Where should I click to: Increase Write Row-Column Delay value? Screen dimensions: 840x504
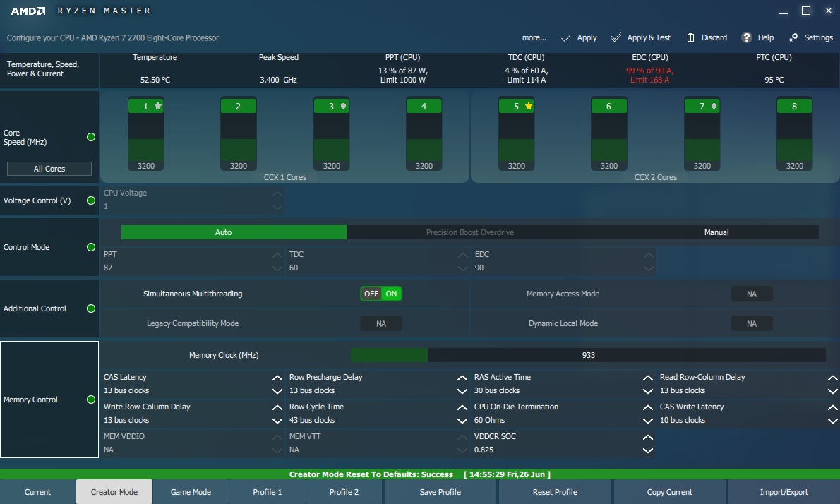pos(277,407)
